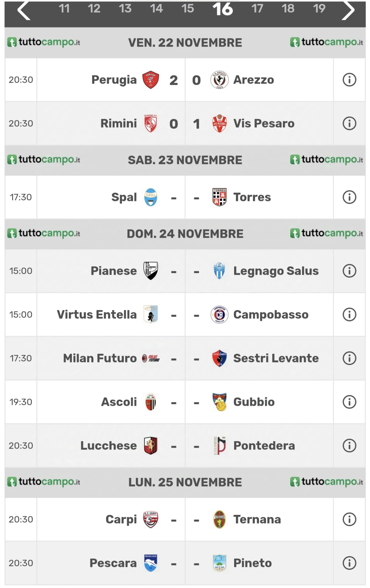Open the Legnago Salus team link

coord(276,271)
